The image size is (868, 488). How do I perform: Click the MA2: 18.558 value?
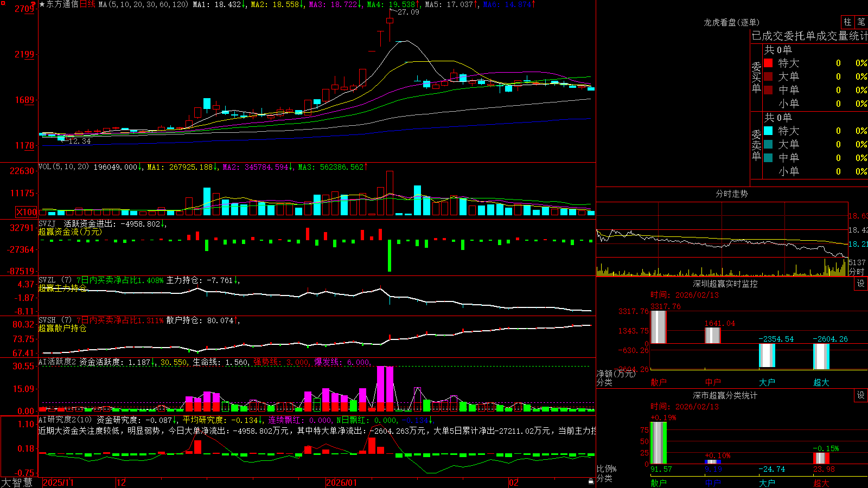[x=277, y=4]
